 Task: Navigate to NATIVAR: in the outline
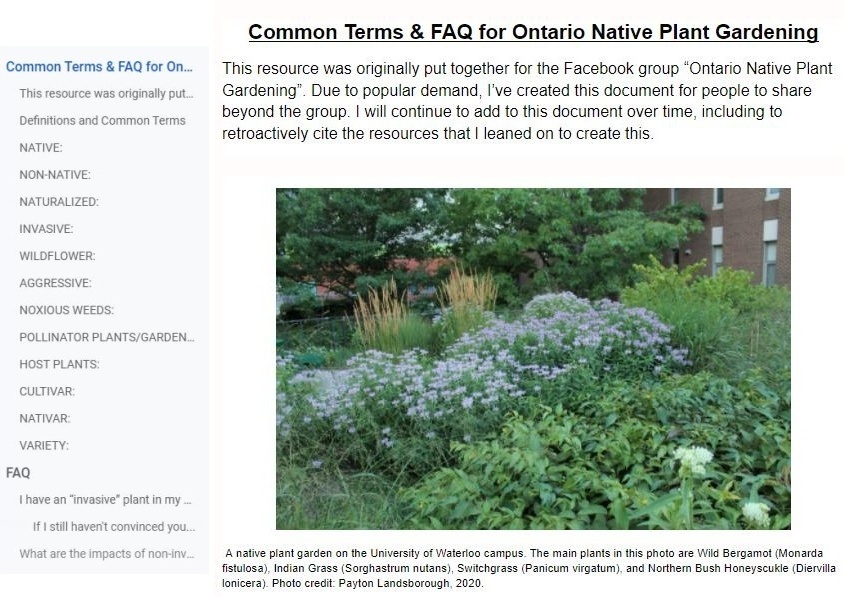click(45, 418)
